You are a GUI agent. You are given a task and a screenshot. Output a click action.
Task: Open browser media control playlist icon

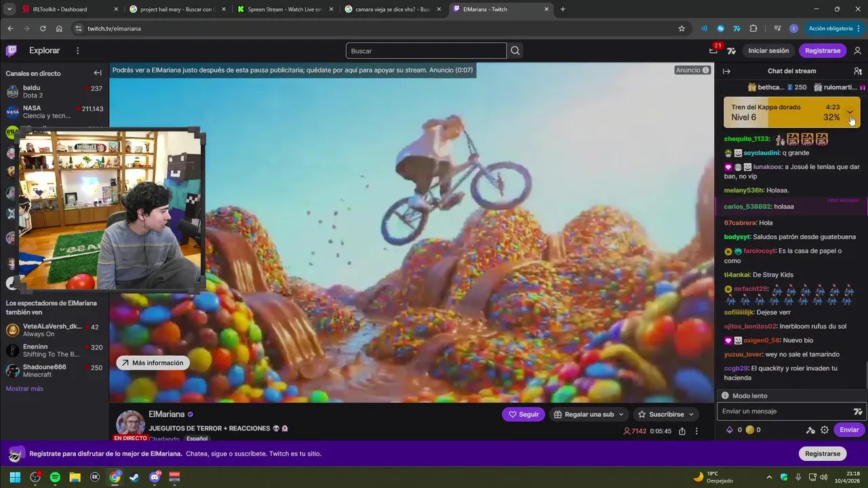coord(777,28)
